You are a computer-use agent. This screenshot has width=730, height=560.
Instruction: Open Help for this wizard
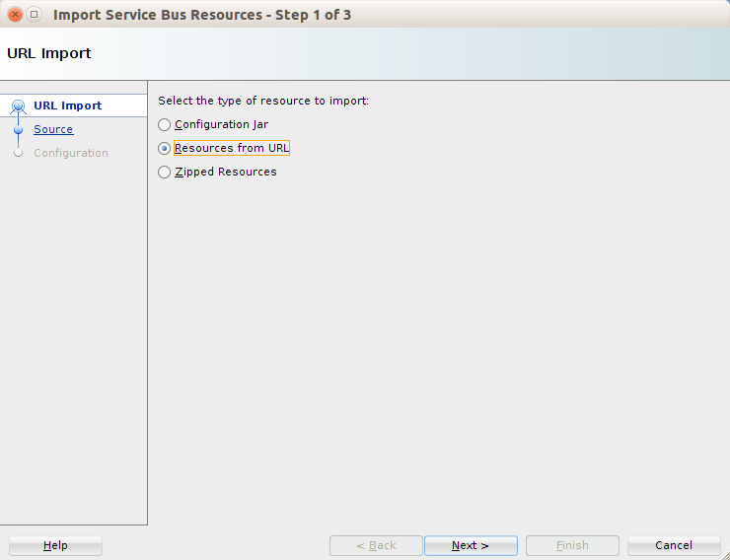click(x=55, y=545)
